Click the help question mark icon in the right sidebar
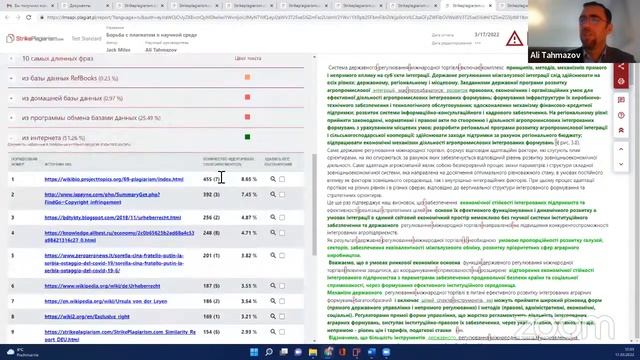Screen dimensions: 640x360 coord(621,116)
